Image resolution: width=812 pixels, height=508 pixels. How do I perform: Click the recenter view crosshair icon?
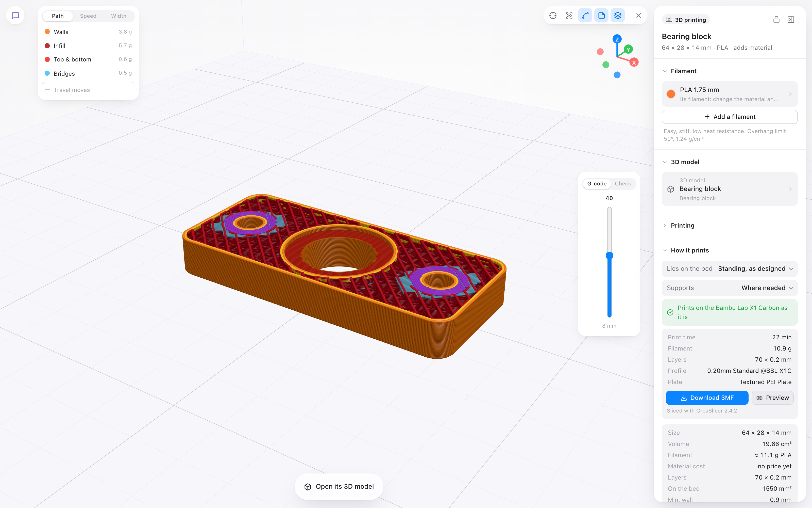pos(553,15)
